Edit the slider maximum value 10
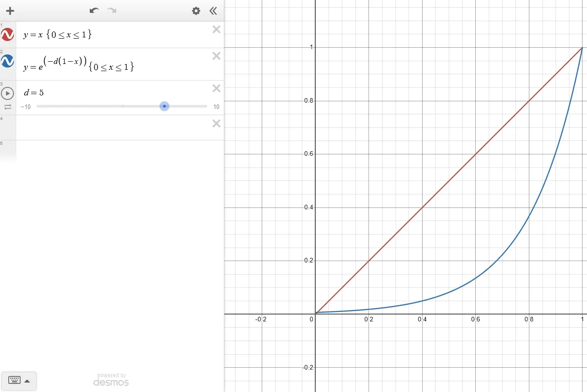The width and height of the screenshot is (587, 392). tap(216, 107)
